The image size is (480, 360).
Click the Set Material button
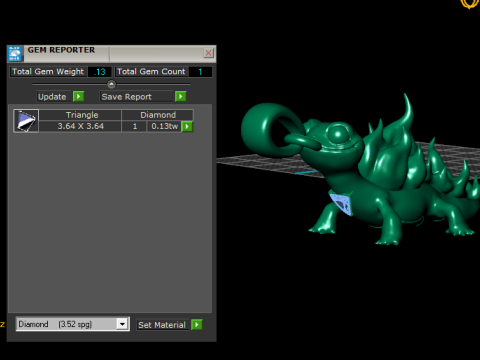163,325
